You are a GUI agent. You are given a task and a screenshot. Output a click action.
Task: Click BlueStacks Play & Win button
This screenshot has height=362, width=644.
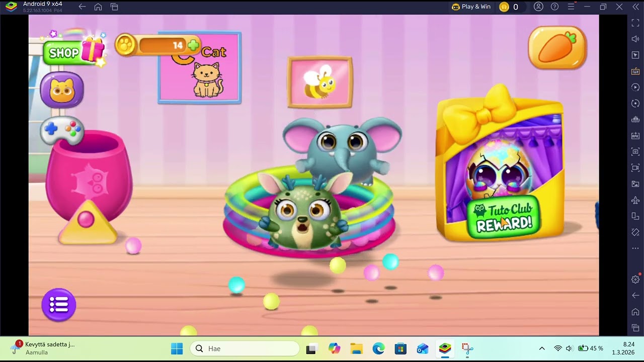point(471,7)
